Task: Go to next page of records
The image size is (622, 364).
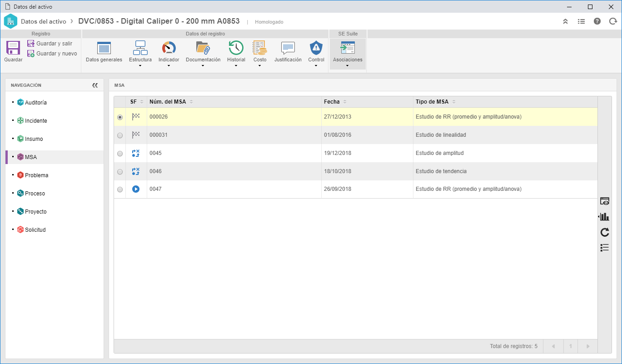Action: click(588, 346)
